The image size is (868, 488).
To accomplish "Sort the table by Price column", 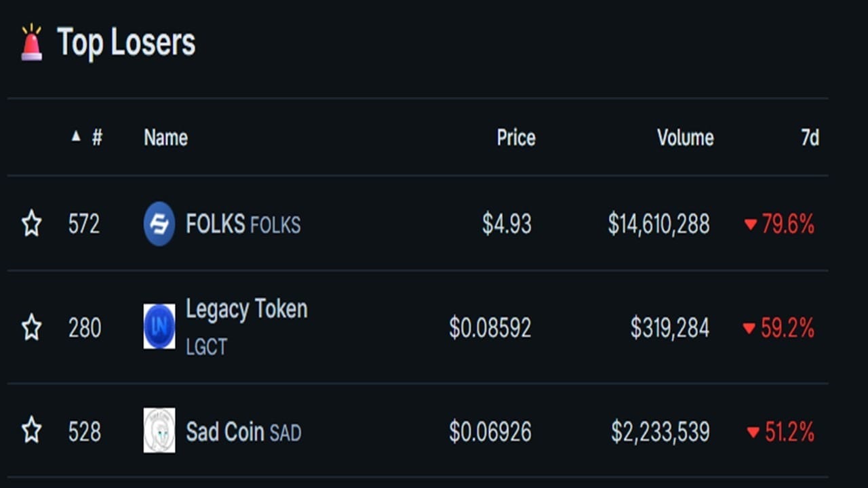I will point(516,138).
